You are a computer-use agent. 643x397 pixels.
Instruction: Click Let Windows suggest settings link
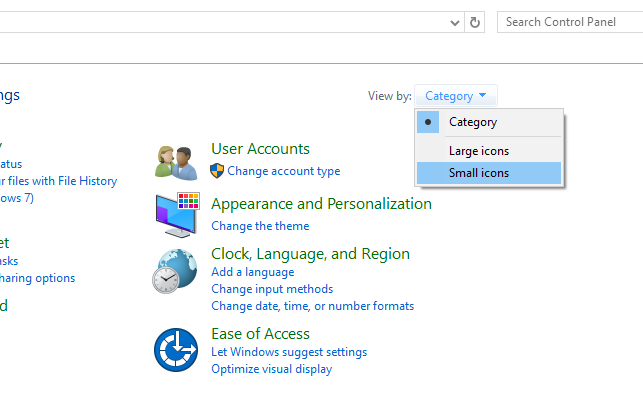pyautogui.click(x=289, y=352)
